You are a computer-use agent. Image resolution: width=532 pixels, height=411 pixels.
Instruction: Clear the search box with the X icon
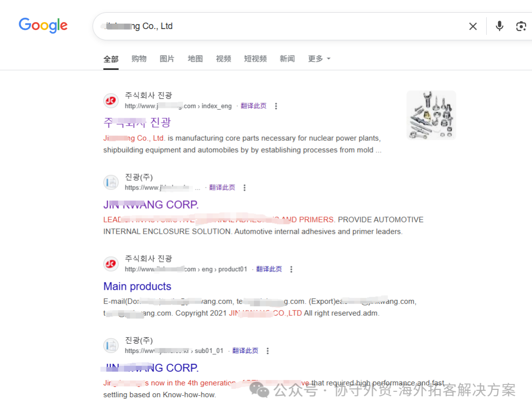(x=472, y=26)
